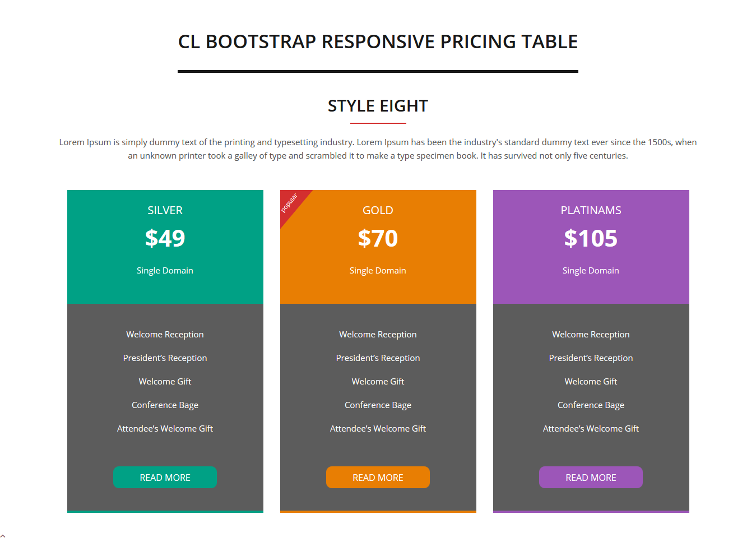The width and height of the screenshot is (756, 542).
Task: Click the $49 price
Action: [165, 238]
